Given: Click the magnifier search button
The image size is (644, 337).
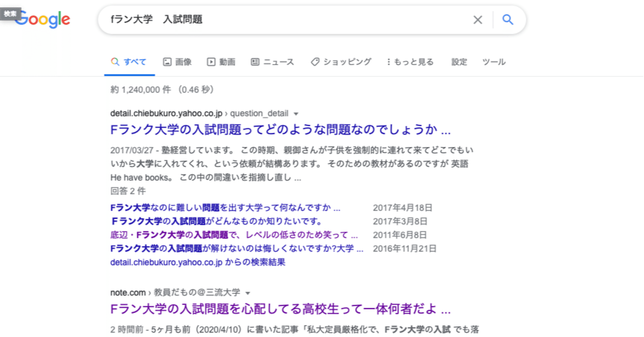Looking at the screenshot, I should point(508,20).
